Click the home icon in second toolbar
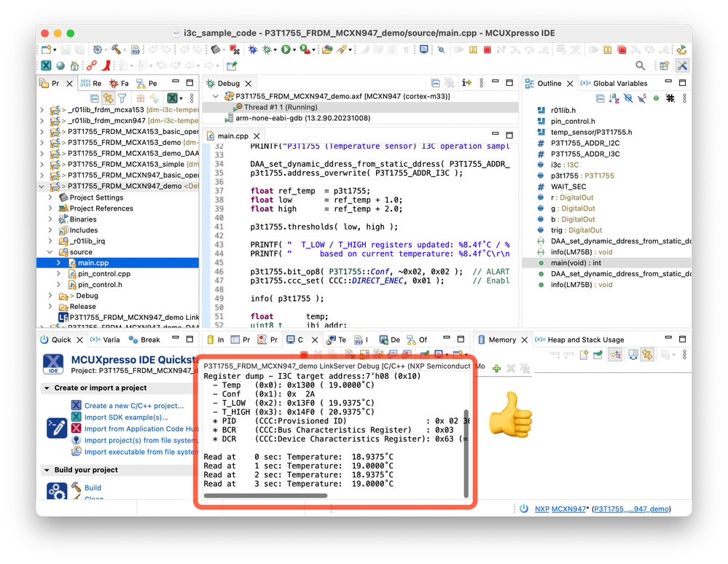This screenshot has height=564, width=728. [x=74, y=66]
